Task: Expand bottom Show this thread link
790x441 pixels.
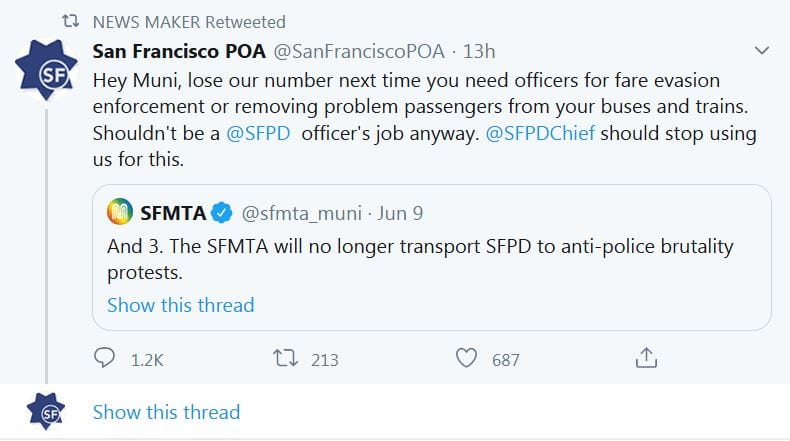Action: (166, 412)
